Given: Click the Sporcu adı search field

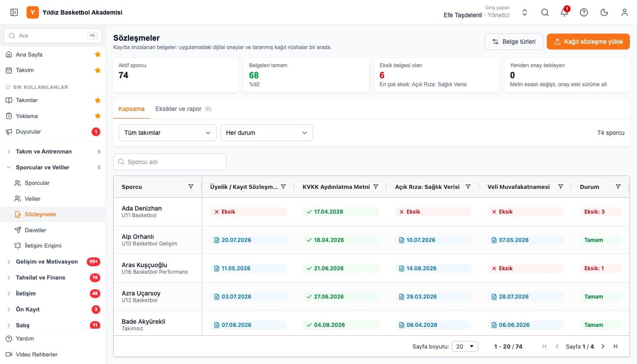Looking at the screenshot, I should [x=170, y=162].
